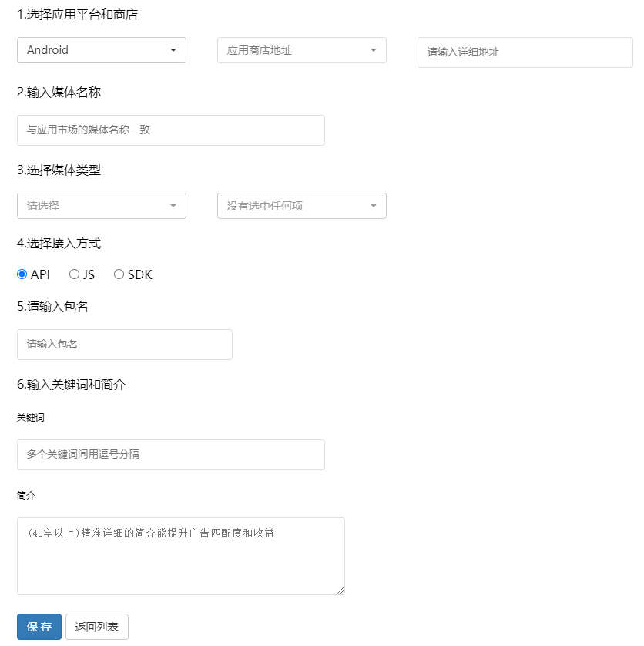This screenshot has width=644, height=646.
Task: Expand the 没有选中任何项 dropdown
Action: pos(301,206)
